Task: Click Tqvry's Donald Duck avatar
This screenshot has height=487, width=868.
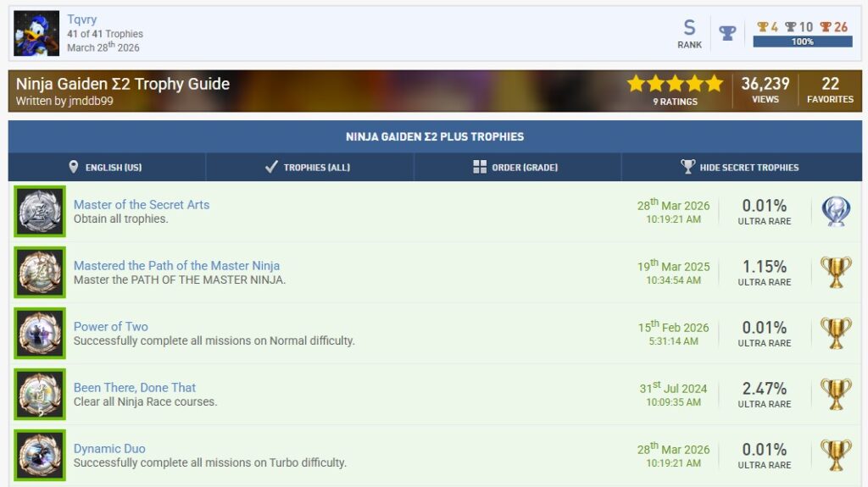Action: [x=36, y=34]
